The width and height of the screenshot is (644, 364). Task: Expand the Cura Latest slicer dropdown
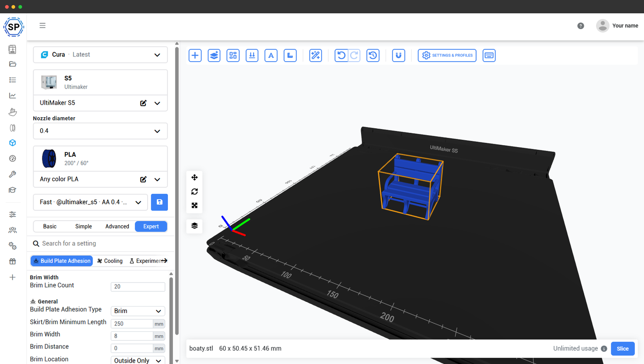100,55
